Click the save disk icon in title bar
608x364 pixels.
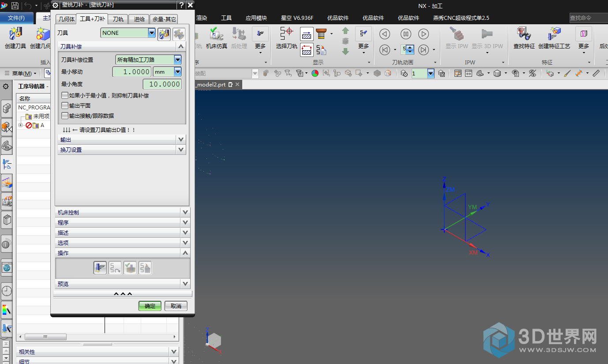(x=15, y=6)
